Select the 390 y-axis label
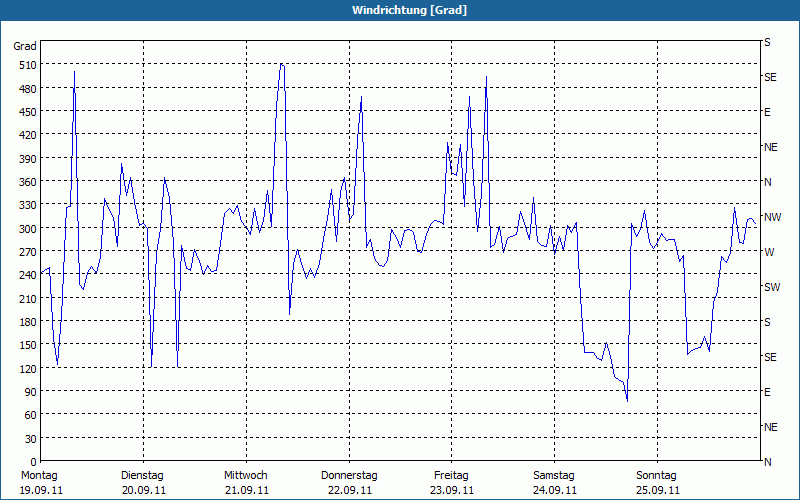The image size is (800, 500). pos(28,159)
